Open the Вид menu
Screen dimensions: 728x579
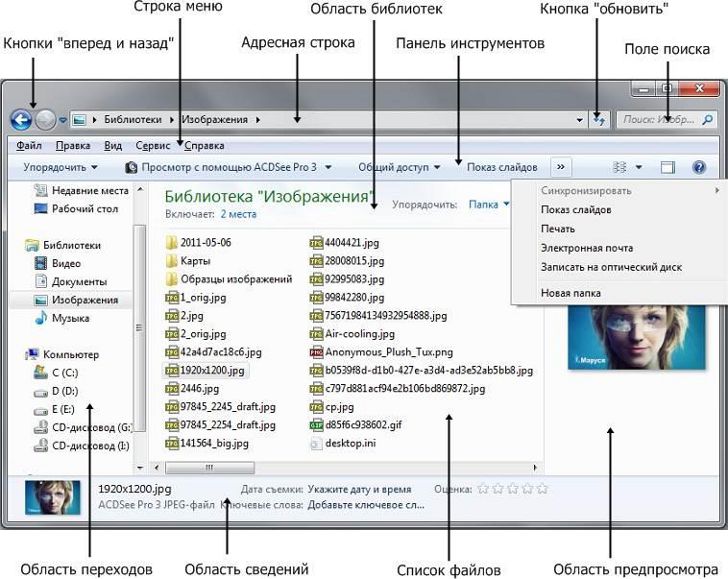pos(113,146)
